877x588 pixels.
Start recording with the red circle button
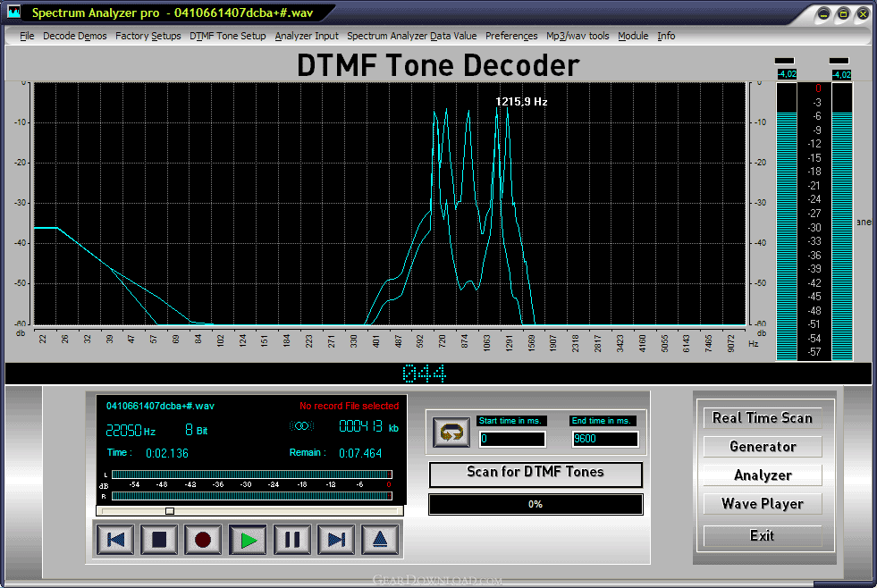pyautogui.click(x=203, y=540)
